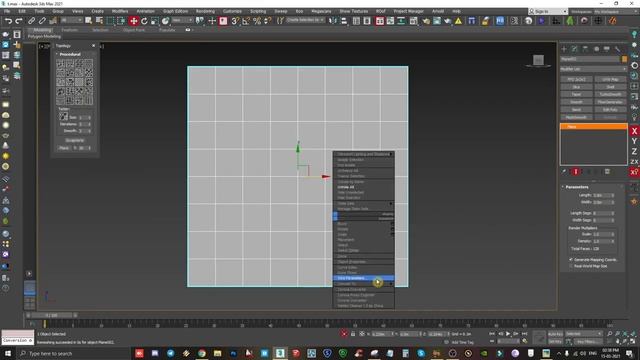The height and width of the screenshot is (360, 640).
Task: Click the ViewCube in the viewport corner
Action: click(538, 60)
